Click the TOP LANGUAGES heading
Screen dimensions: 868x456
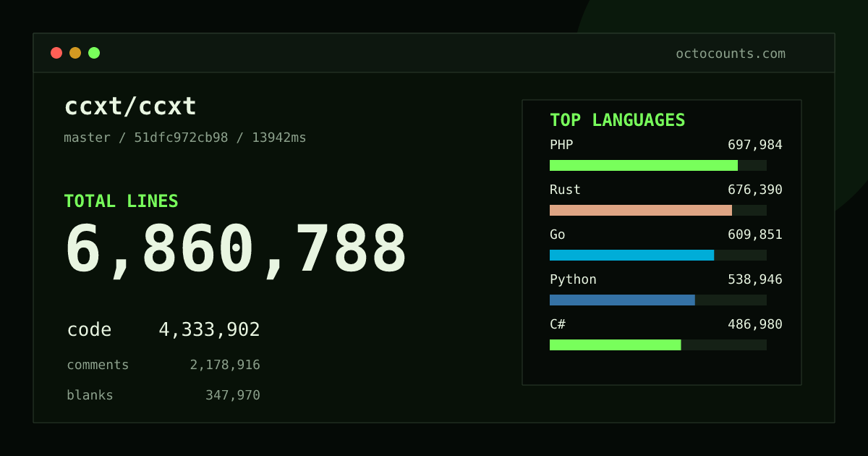(617, 120)
